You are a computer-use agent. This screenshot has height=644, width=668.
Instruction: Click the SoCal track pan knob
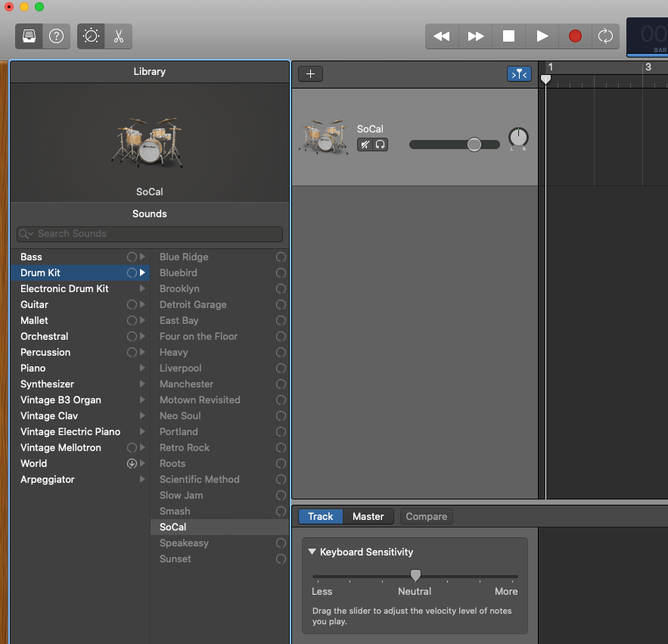coord(518,137)
